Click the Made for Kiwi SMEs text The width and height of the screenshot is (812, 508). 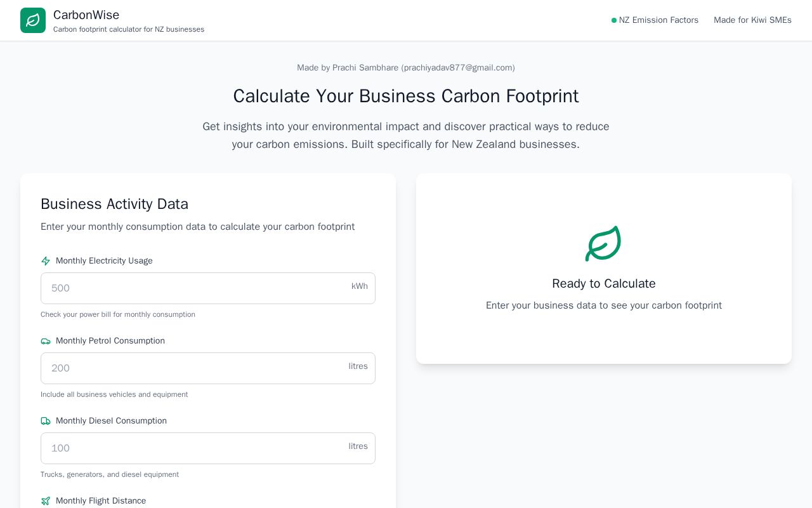pos(752,20)
